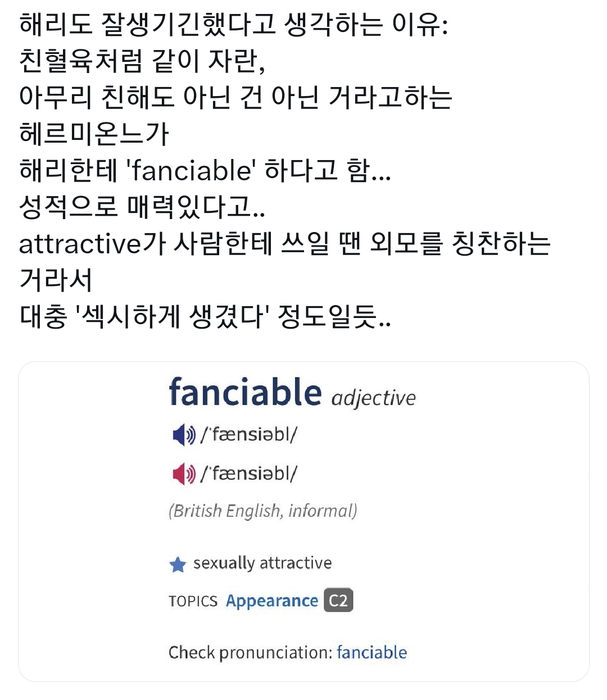This screenshot has height=700, width=607.
Task: Follow the fanciable link after Check pronunciation
Action: tap(372, 652)
